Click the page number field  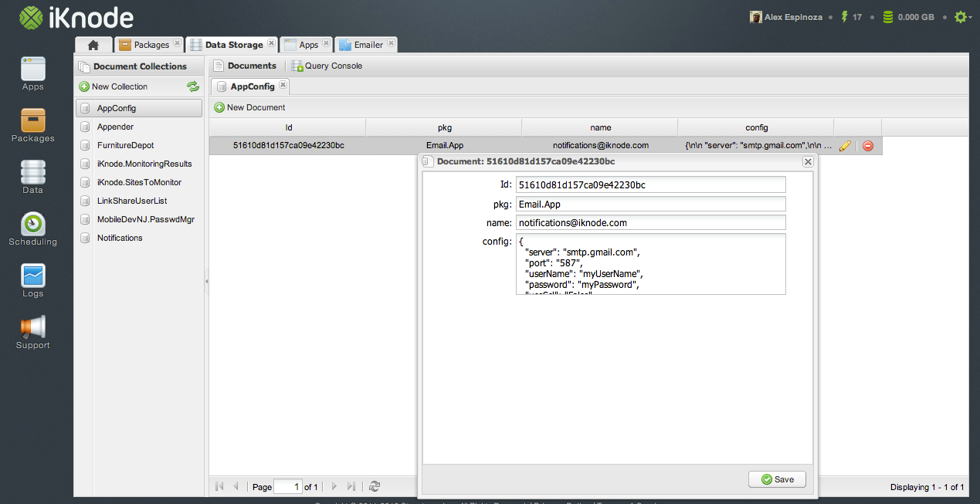[287, 487]
